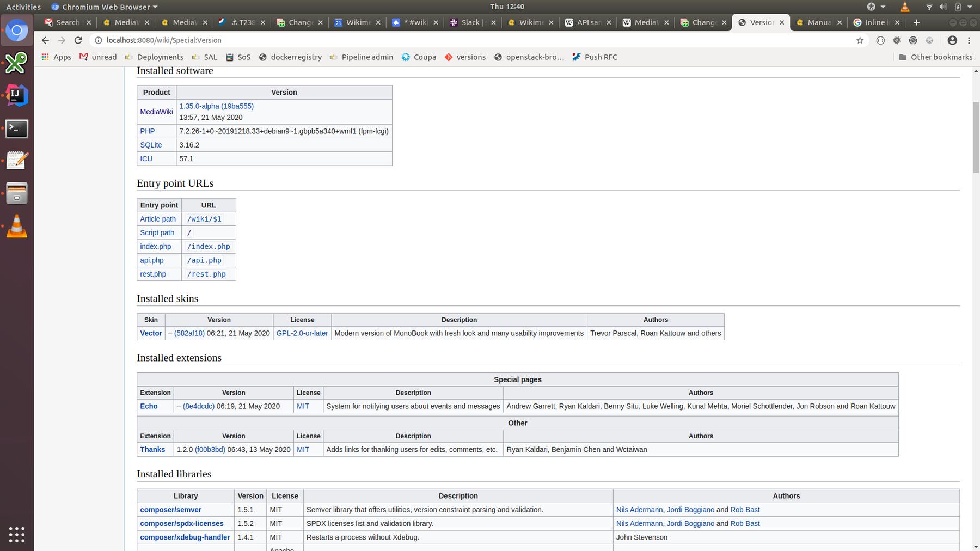Screen dimensions: 980x551
Task: Open the Chromium Web Browser app menu
Action: click(104, 7)
